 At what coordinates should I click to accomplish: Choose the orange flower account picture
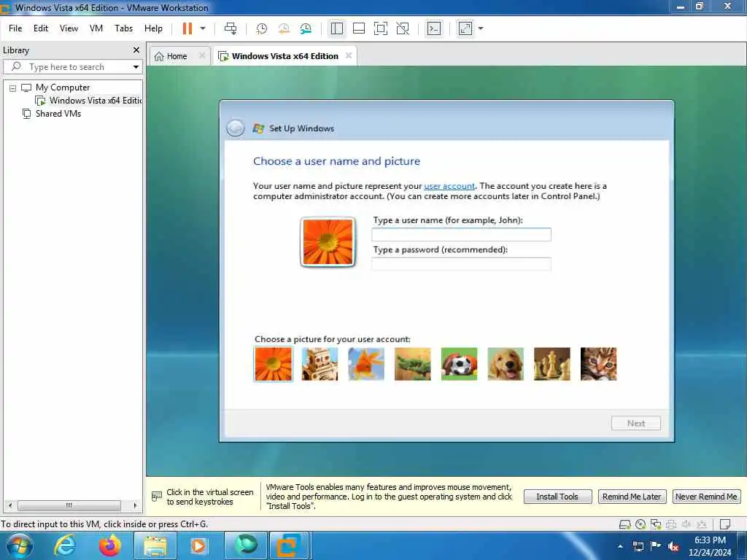(273, 364)
